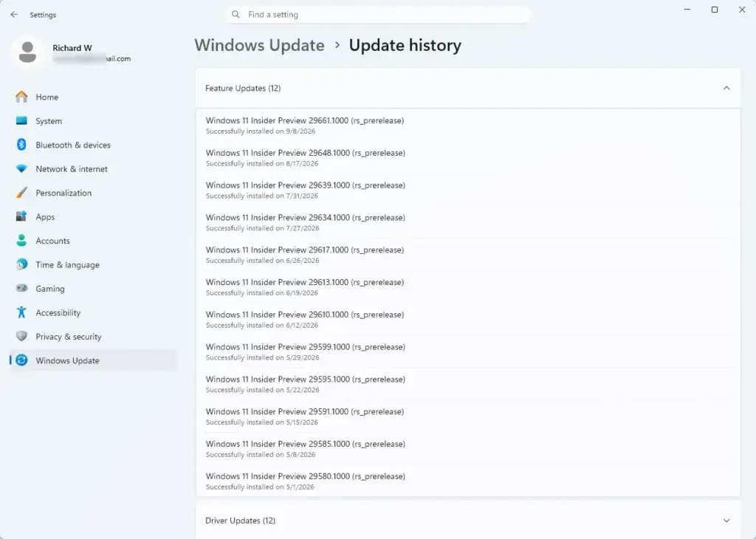
Task: Maximize the Settings window
Action: tap(715, 10)
